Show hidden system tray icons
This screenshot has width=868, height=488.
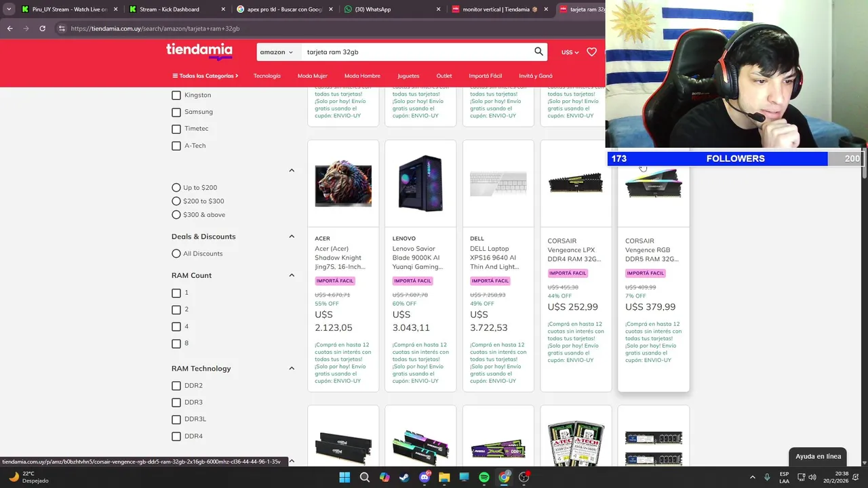pos(752,477)
